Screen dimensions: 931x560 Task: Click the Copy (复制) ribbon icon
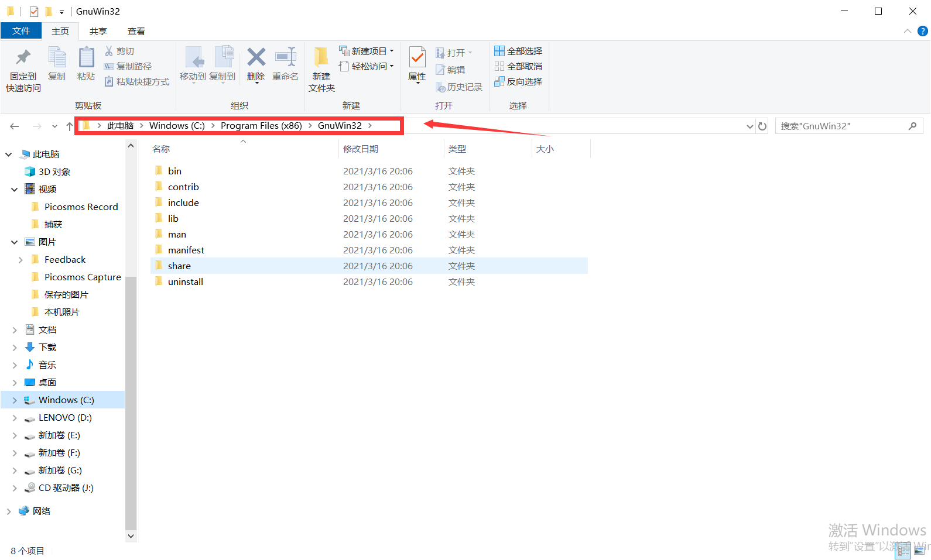click(x=57, y=57)
